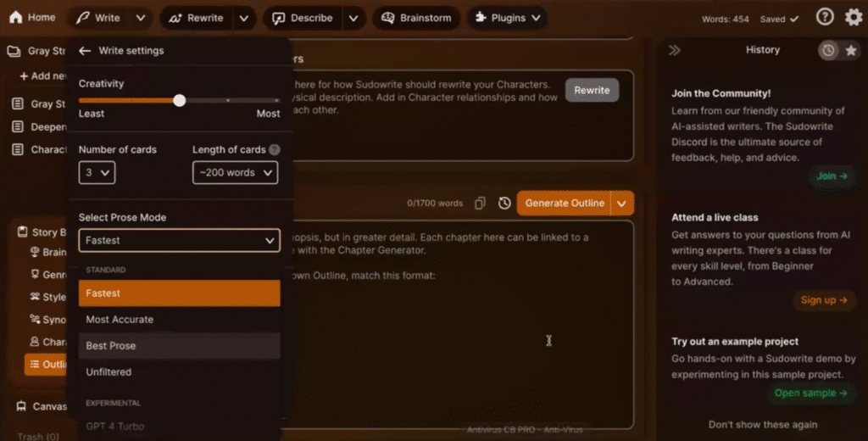Click the Describe toolbar button
Screen dimensions: 868x441
[303, 18]
